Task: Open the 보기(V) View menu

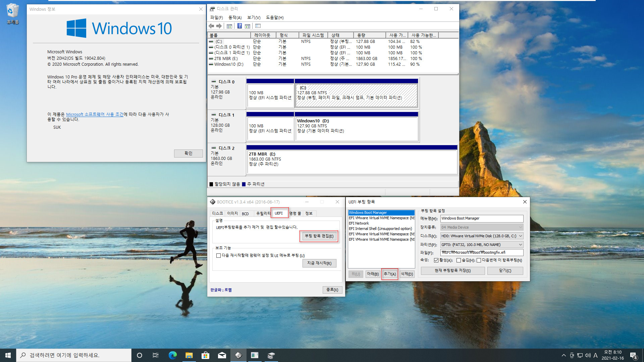Action: coord(254,18)
